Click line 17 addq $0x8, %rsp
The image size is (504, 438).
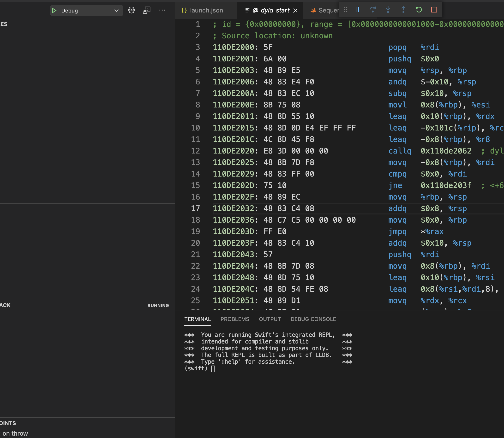pyautogui.click(x=358, y=208)
